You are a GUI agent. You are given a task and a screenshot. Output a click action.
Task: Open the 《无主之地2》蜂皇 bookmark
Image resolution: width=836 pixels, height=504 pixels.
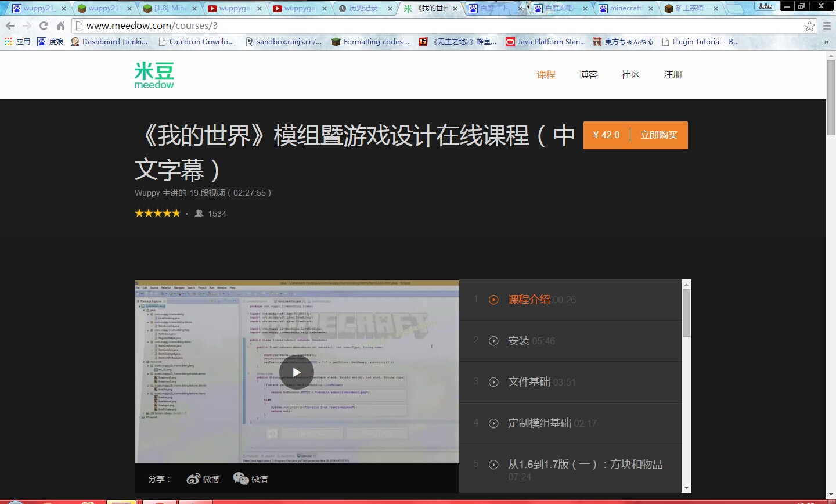tap(458, 42)
